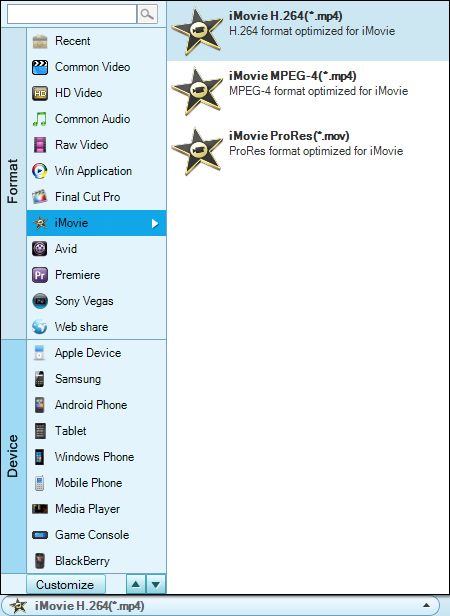Click inside the format search field
The width and height of the screenshot is (450, 616).
point(72,14)
